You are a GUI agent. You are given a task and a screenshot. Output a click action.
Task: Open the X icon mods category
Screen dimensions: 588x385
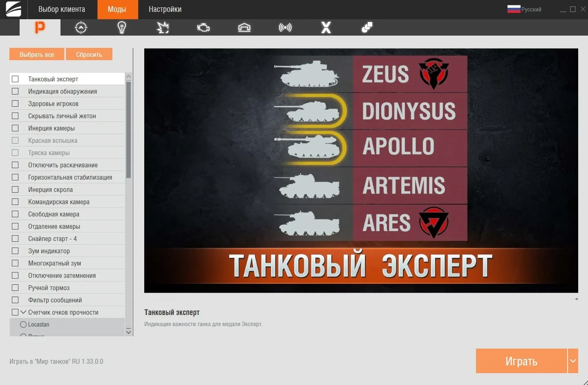tap(326, 27)
